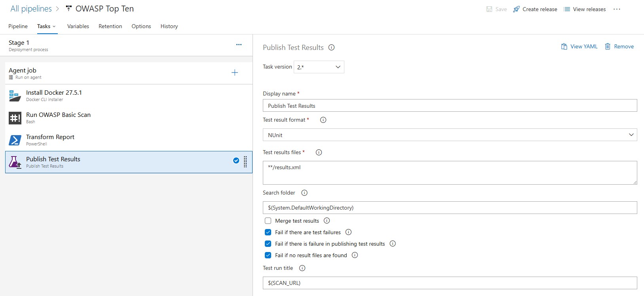Select the Install Docker 27.5.1 task
The image size is (644, 296).
tap(129, 95)
